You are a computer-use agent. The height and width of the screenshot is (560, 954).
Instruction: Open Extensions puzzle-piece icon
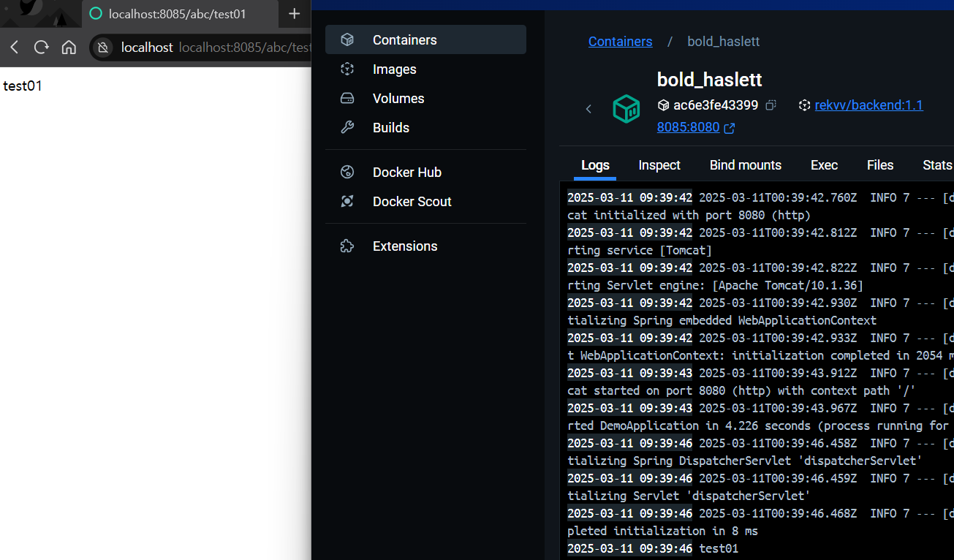click(x=347, y=246)
